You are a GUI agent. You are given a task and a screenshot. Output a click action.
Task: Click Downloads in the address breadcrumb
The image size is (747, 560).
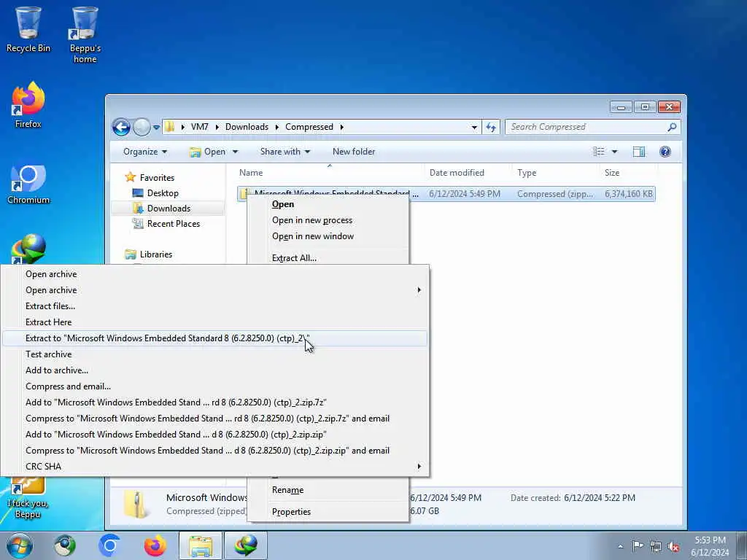(x=247, y=127)
